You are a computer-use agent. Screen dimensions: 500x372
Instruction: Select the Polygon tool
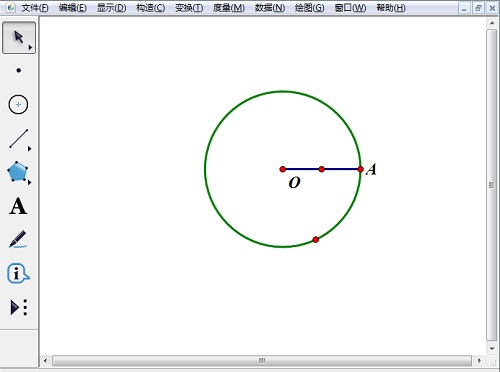coord(18,172)
